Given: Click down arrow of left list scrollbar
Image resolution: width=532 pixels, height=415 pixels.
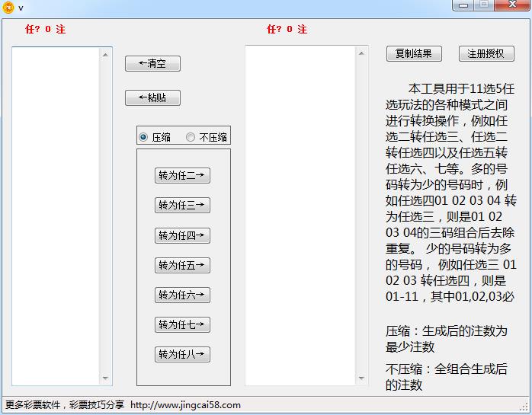Looking at the screenshot, I should click(105, 378).
